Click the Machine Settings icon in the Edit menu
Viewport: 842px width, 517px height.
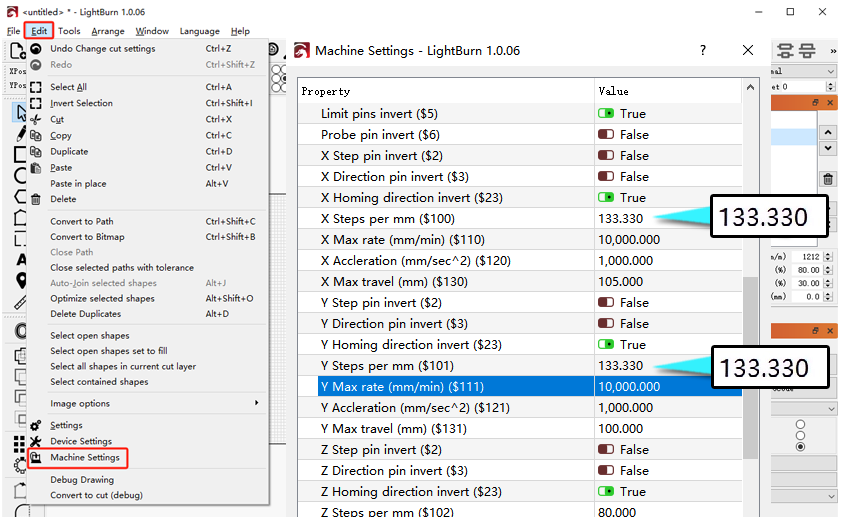(x=36, y=457)
